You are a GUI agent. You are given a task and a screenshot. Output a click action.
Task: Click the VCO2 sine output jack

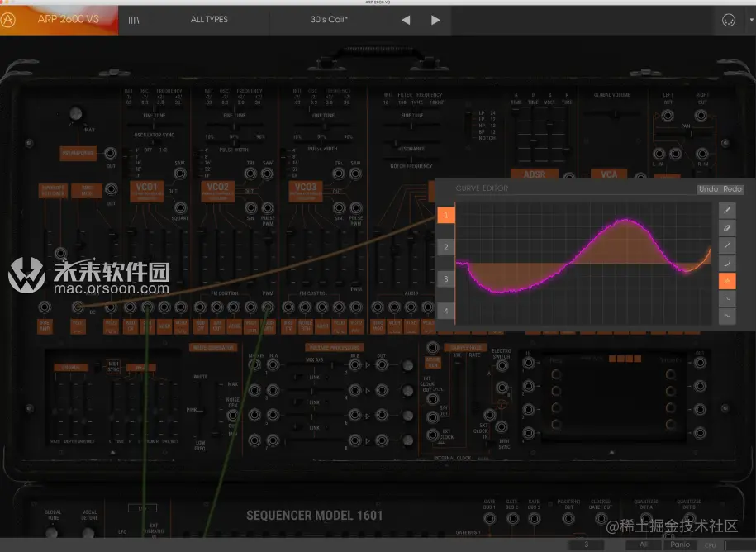tap(250, 207)
